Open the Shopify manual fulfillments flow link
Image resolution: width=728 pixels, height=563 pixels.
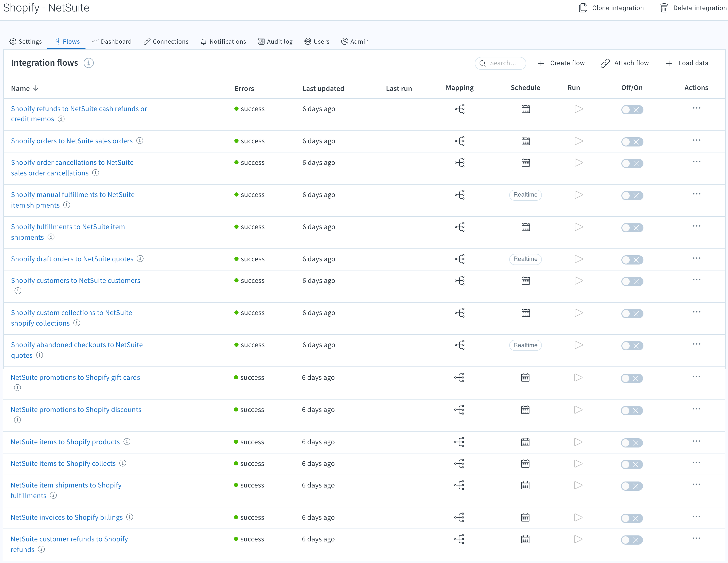tap(72, 194)
